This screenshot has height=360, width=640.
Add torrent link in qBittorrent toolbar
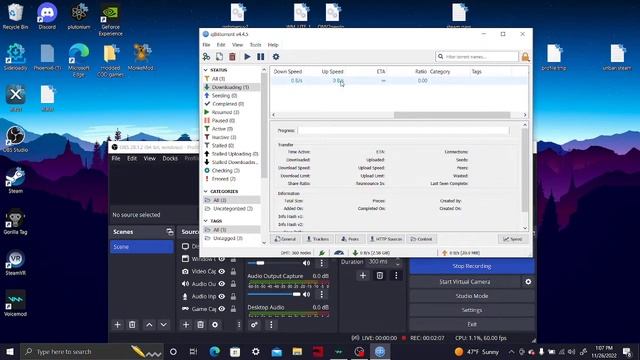[x=207, y=57]
